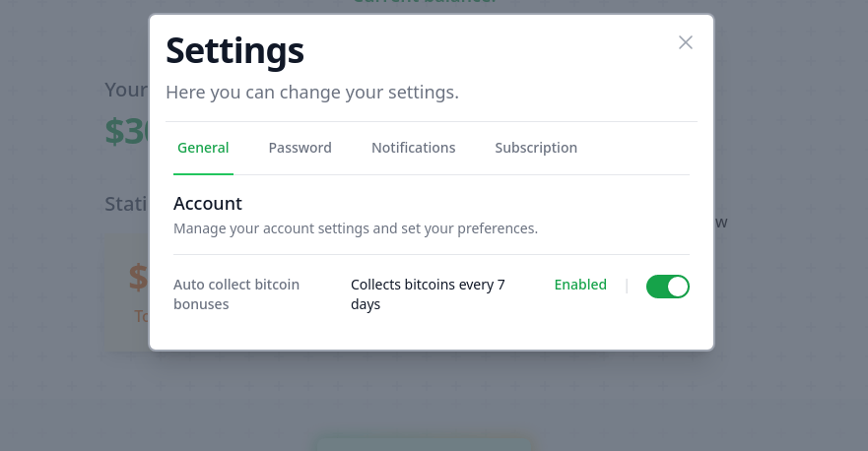Click the dimmed Current balance text at top
The height and width of the screenshot is (451, 868).
point(425,3)
